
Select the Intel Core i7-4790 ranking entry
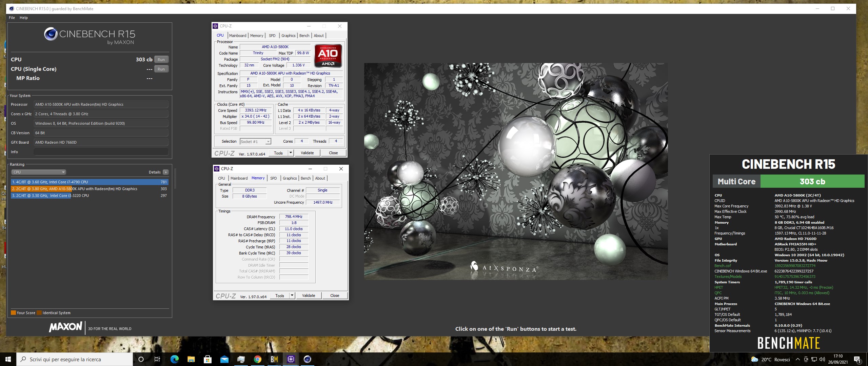(90, 182)
